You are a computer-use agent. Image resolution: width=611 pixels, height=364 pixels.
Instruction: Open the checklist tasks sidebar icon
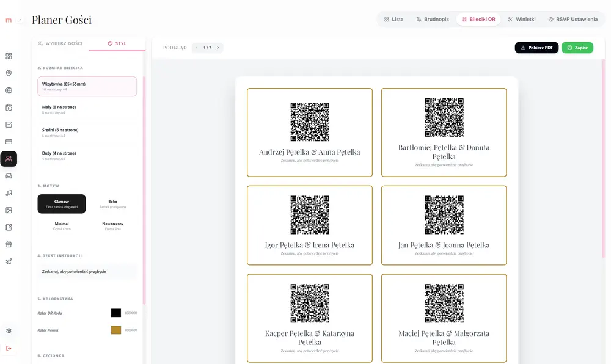tap(9, 125)
